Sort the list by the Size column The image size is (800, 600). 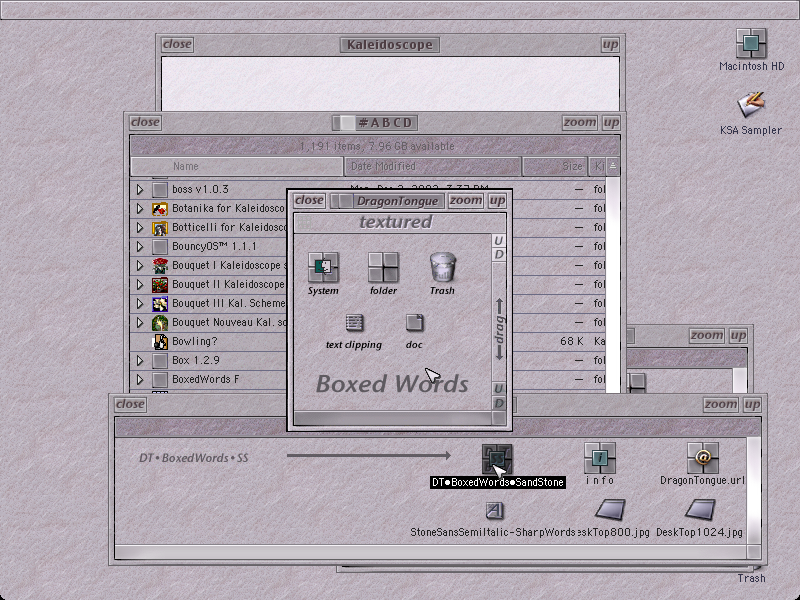click(555, 166)
